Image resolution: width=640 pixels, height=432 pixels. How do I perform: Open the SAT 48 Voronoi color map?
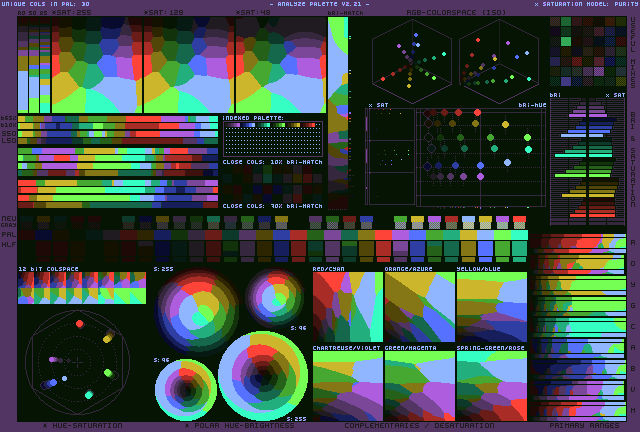(281, 65)
